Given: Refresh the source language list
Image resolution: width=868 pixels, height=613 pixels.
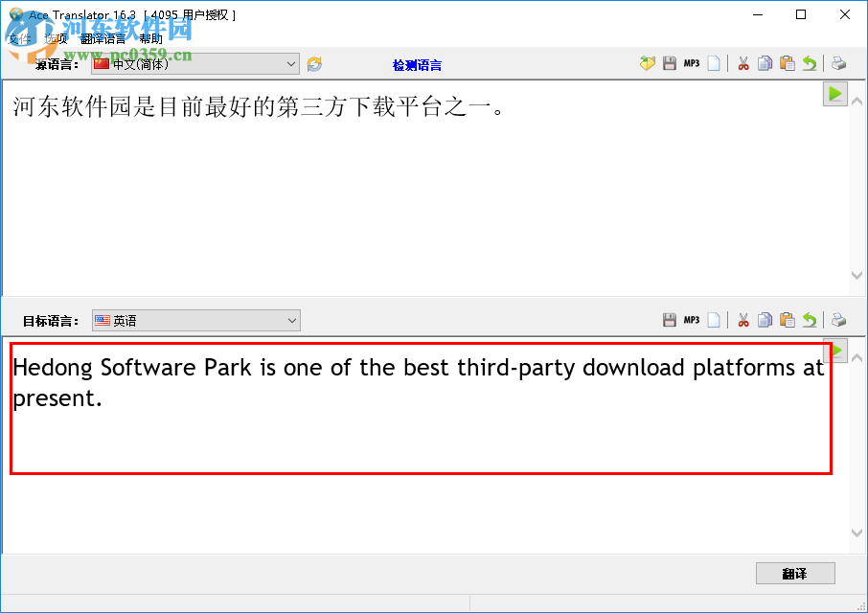Looking at the screenshot, I should [x=314, y=63].
